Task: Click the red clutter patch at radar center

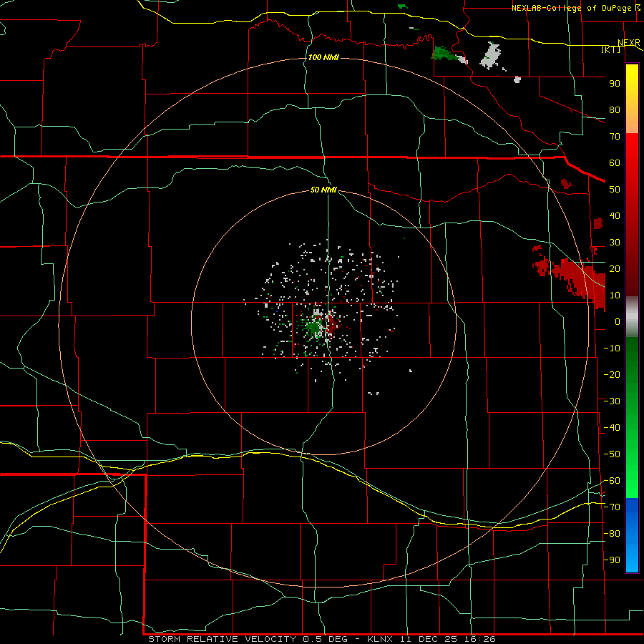Action: tap(333, 323)
